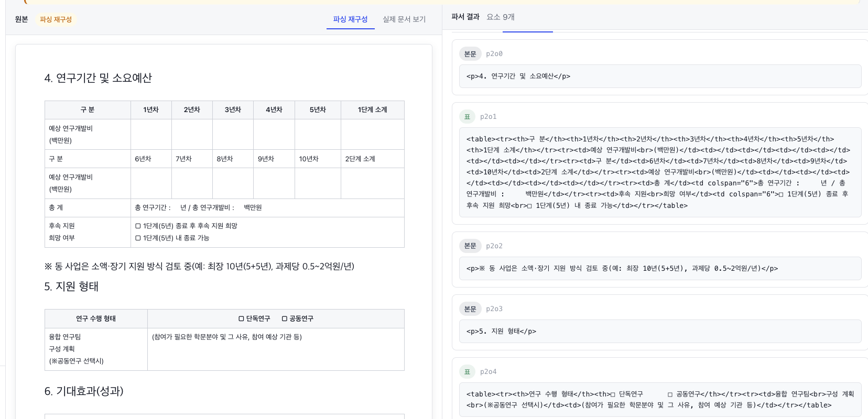Click the 본문 badge on element p2o3
This screenshot has height=419, width=868.
click(470, 309)
